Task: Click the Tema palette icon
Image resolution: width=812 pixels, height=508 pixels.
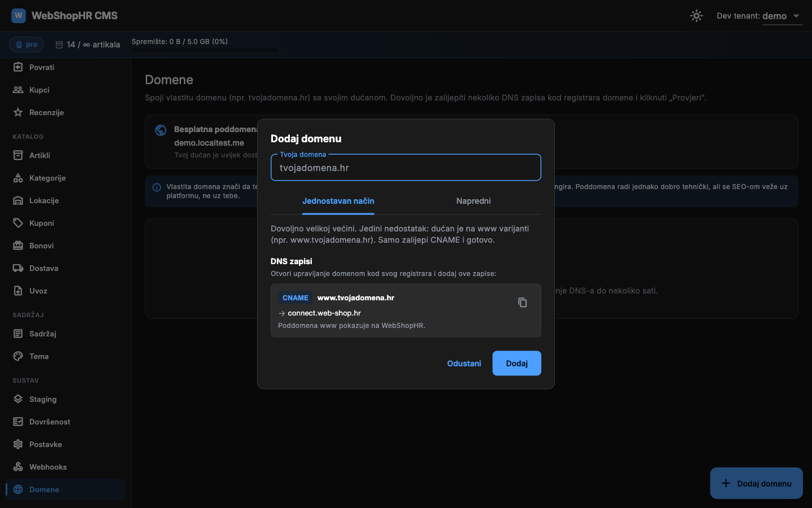Action: 18,356
